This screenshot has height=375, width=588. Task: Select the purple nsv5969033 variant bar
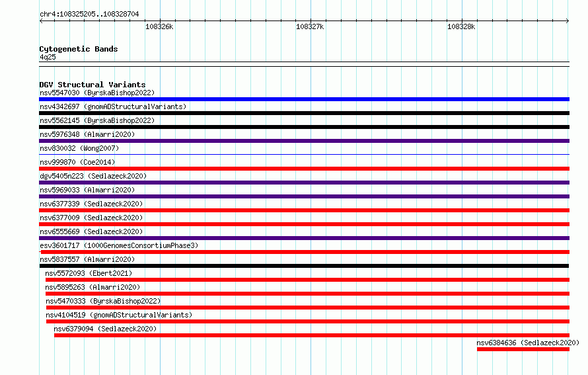pyautogui.click(x=304, y=196)
